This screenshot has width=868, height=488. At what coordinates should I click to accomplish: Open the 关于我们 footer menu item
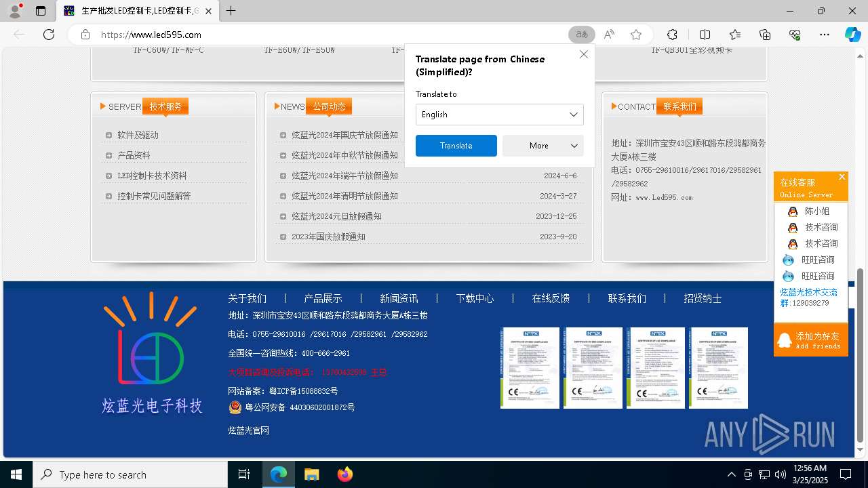point(247,298)
